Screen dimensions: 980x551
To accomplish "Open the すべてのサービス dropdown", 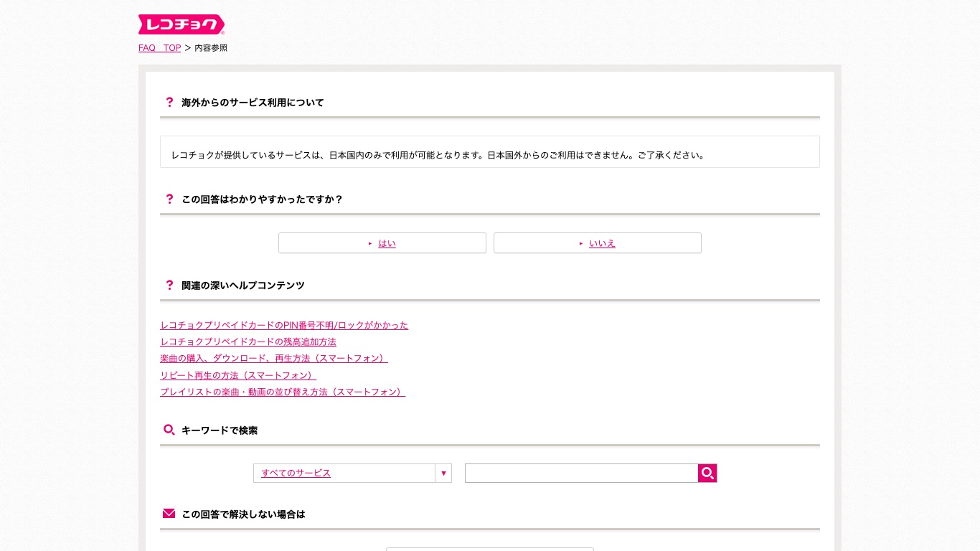I will [352, 474].
